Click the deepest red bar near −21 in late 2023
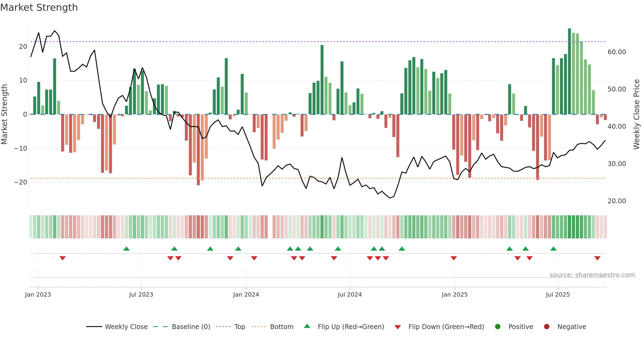The image size is (644, 362). tap(198, 150)
